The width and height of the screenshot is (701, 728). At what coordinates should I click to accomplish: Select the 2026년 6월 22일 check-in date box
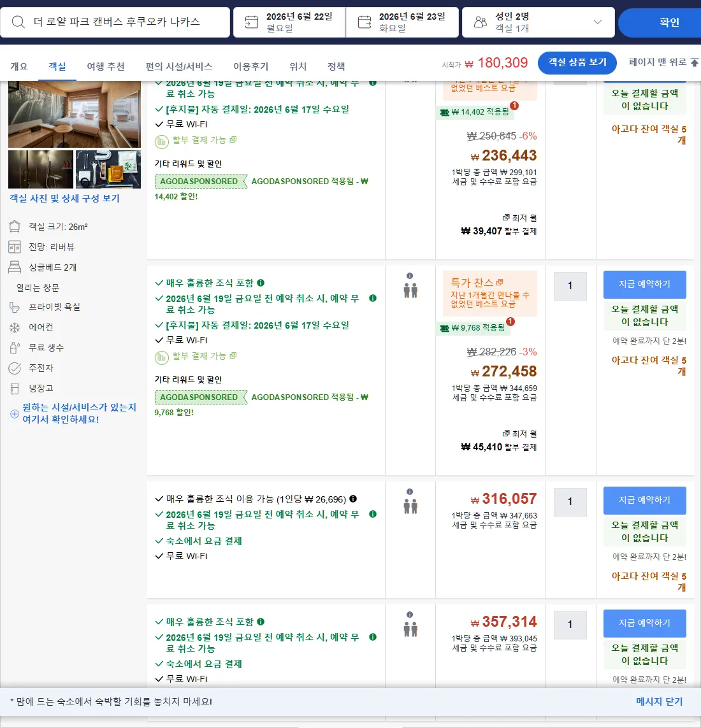289,22
